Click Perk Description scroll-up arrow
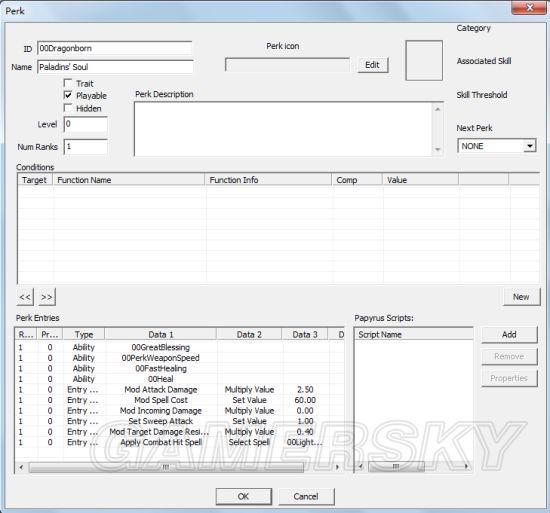This screenshot has height=513, width=550. 437,109
